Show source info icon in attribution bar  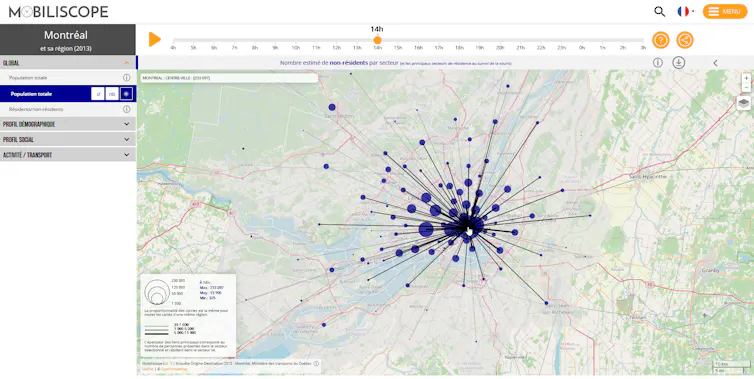tap(316, 364)
